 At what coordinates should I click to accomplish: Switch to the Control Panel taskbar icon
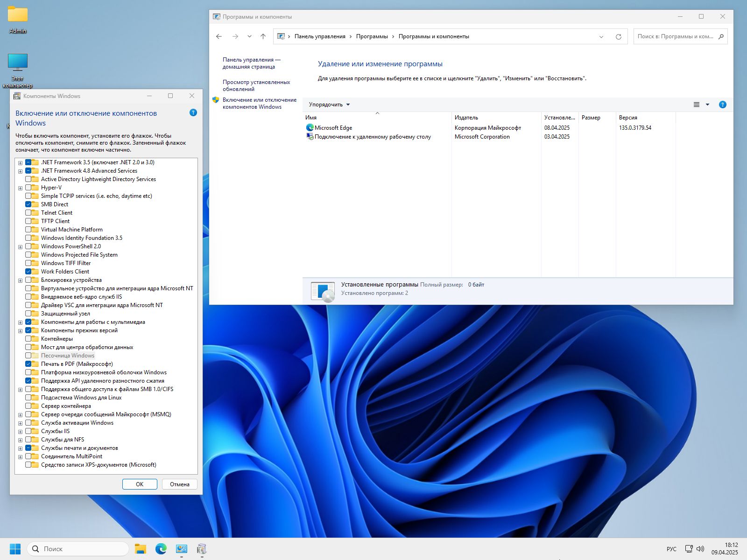click(x=182, y=549)
